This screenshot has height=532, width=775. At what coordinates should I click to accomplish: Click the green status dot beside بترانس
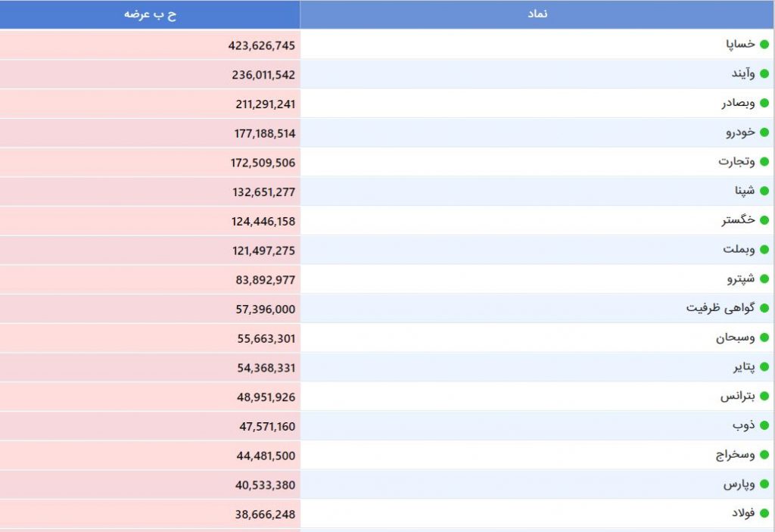point(764,397)
